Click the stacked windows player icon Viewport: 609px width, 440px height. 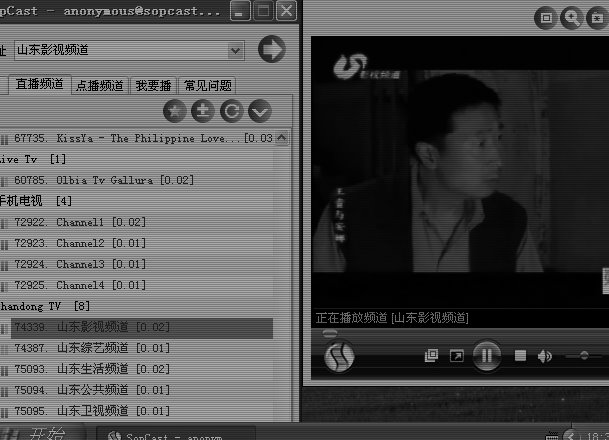click(431, 355)
